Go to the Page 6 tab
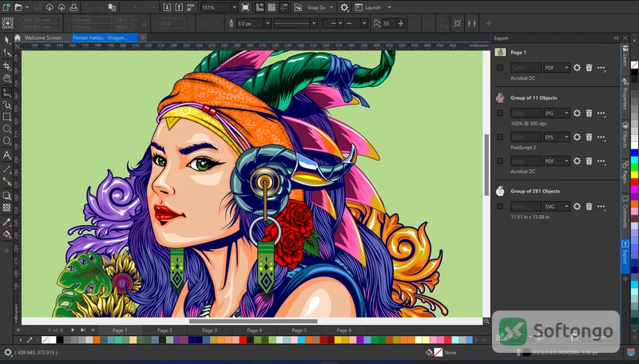 click(344, 330)
